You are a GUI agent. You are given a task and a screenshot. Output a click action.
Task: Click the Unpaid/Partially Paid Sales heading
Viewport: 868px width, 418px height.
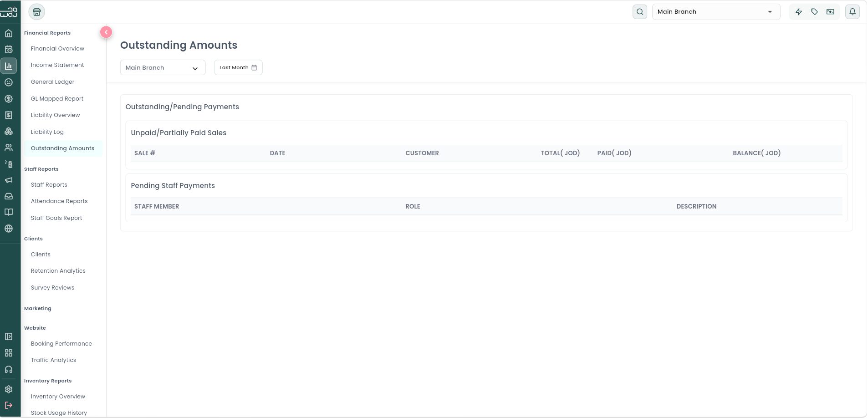tap(179, 133)
